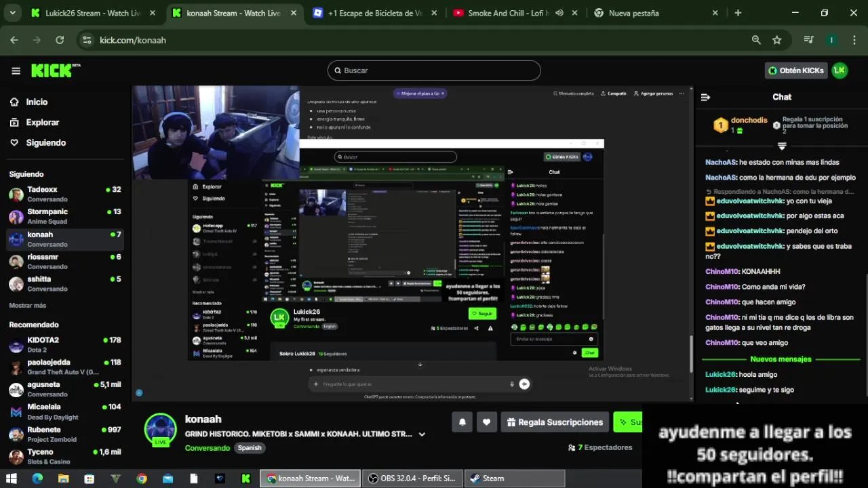Switch to Escape de Bicicleta browser tab

pos(374,13)
